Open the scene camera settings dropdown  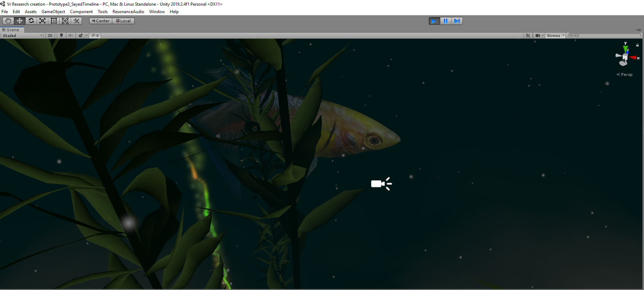click(540, 35)
